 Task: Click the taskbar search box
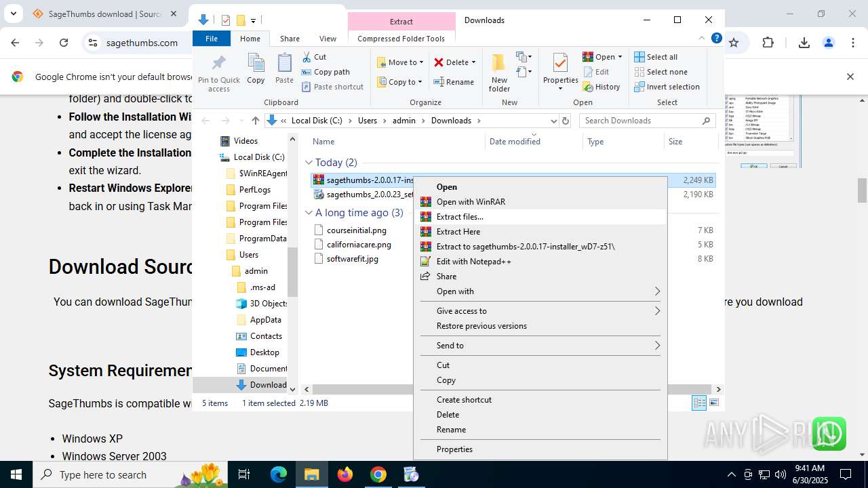pos(129,474)
